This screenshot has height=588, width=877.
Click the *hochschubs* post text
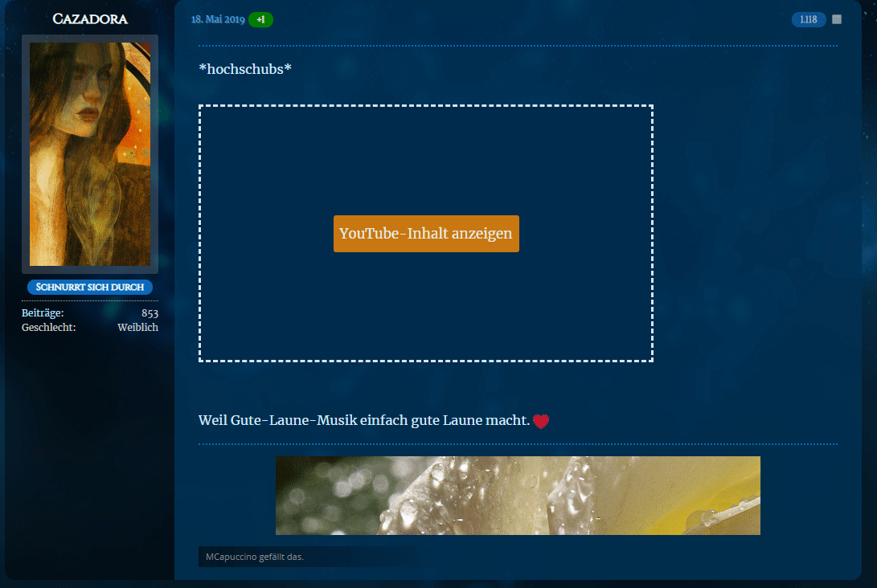(245, 69)
